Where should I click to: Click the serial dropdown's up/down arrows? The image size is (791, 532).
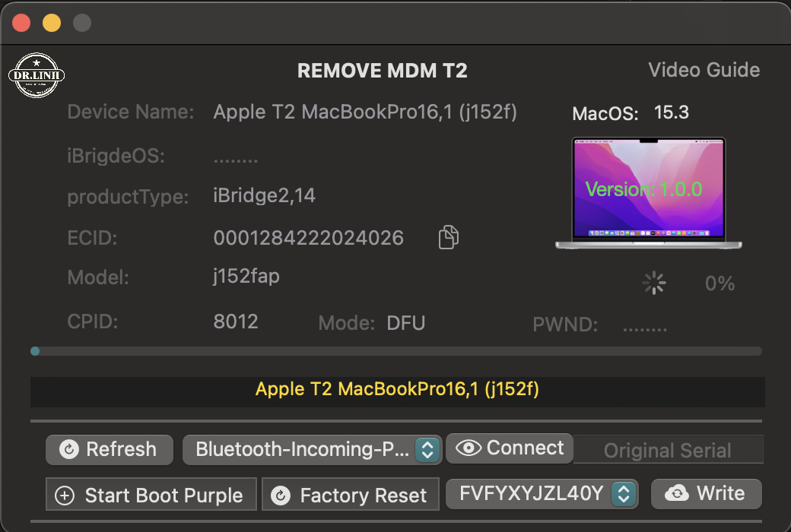(624, 494)
